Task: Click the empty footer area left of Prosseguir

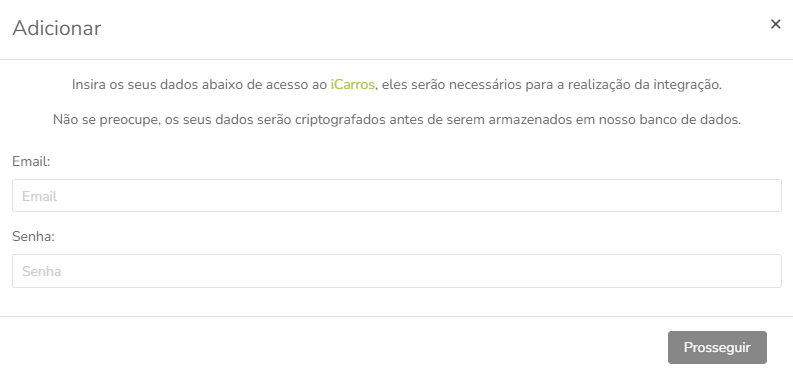Action: pos(334,348)
